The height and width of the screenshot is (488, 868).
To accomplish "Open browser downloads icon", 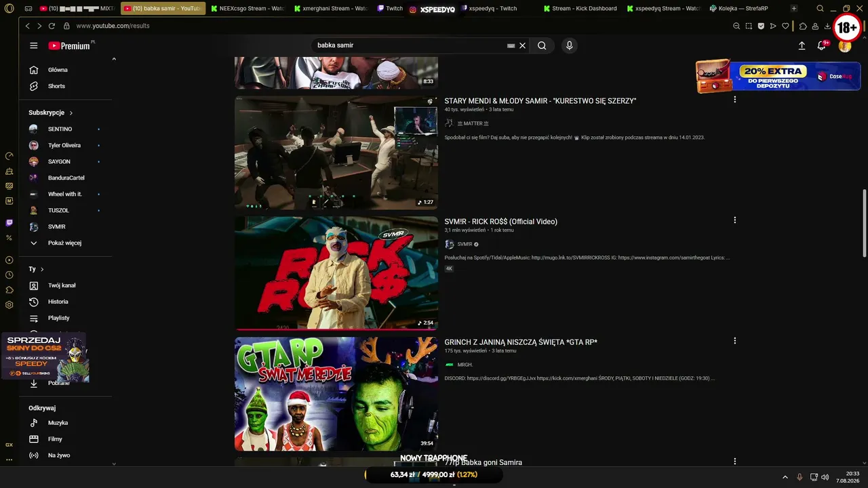I will coord(827,26).
